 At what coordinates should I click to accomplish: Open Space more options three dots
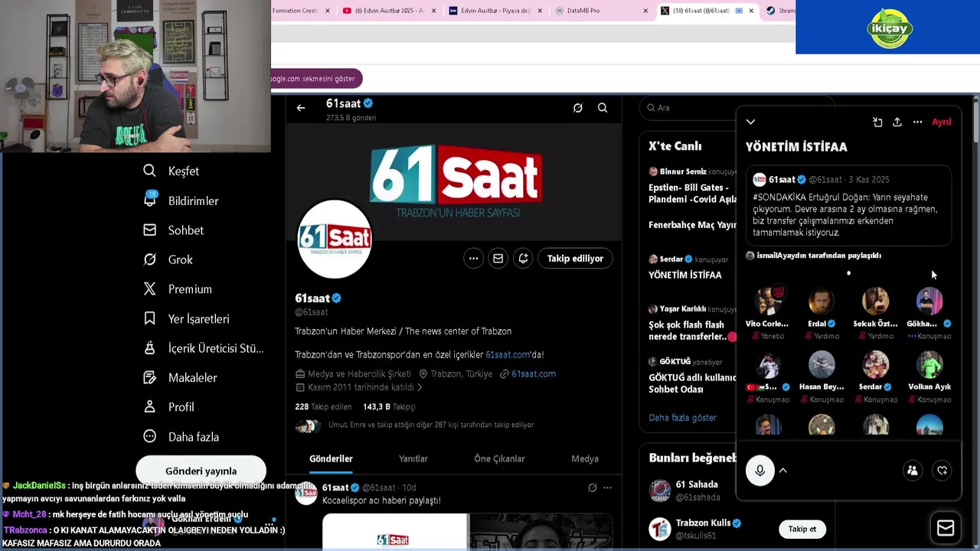917,122
